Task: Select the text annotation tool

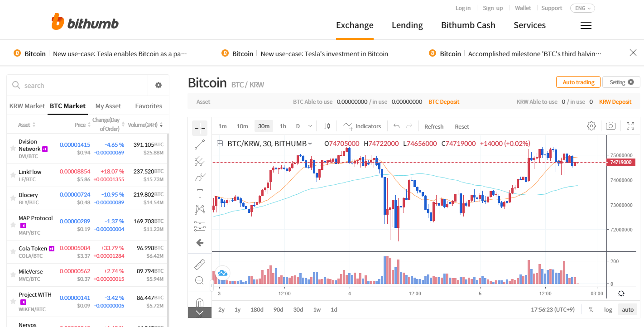Action: click(200, 193)
